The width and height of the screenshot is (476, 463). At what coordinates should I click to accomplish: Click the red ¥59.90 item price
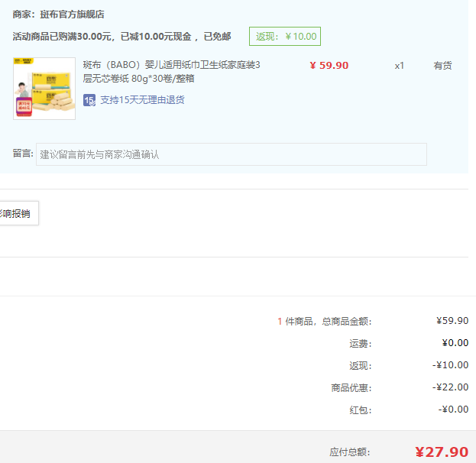point(329,65)
